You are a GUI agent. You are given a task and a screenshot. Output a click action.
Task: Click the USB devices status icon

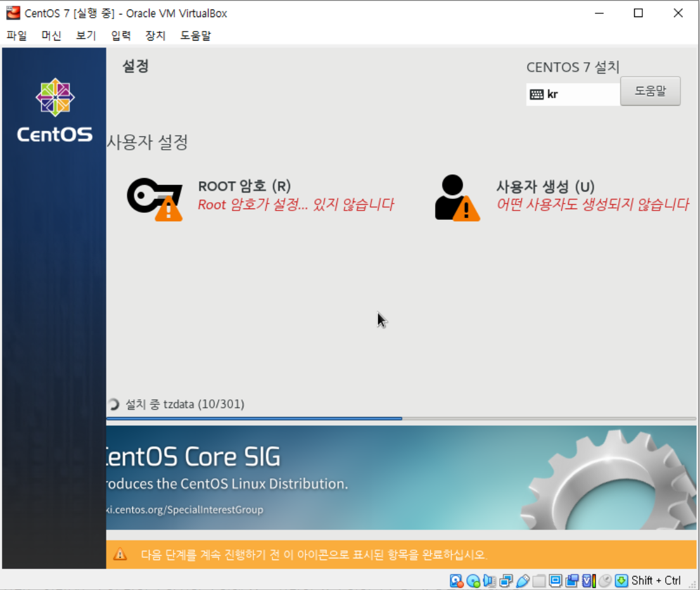[523, 580]
